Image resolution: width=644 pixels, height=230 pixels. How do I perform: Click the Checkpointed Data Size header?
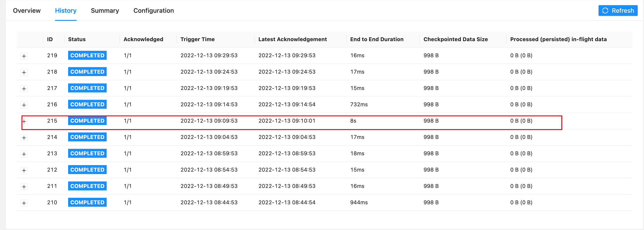[456, 39]
